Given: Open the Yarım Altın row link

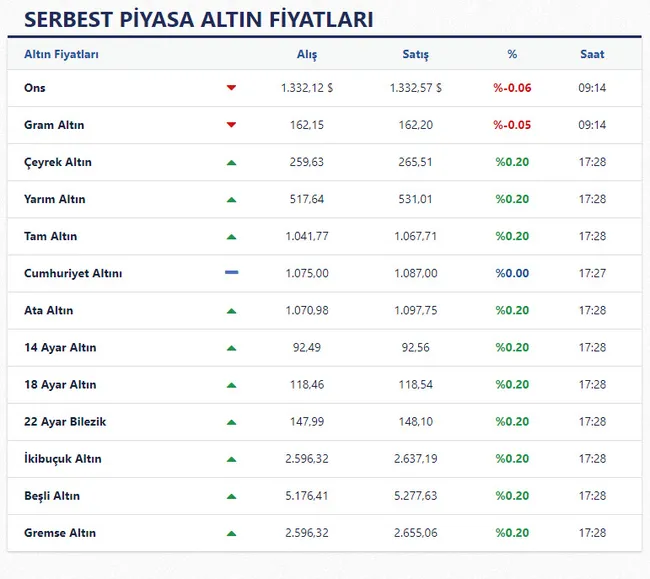Looking at the screenshot, I should [x=55, y=199].
